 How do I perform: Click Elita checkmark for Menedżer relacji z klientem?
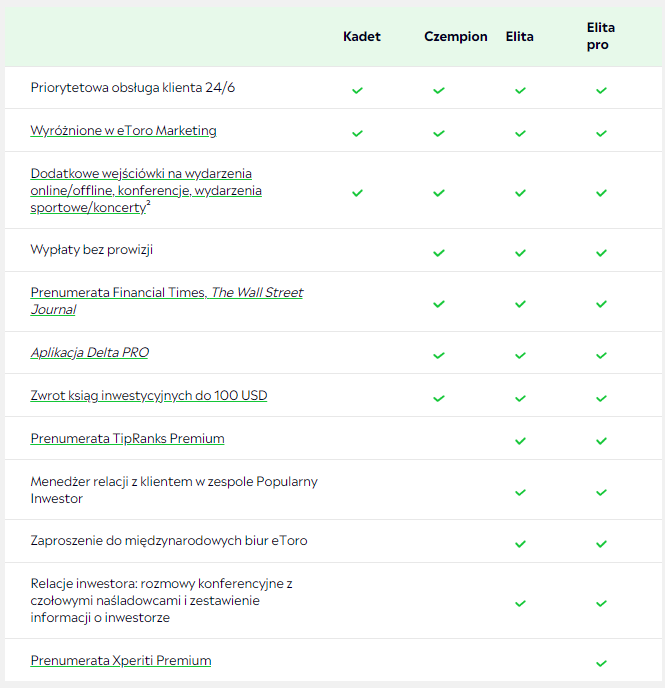pyautogui.click(x=520, y=492)
